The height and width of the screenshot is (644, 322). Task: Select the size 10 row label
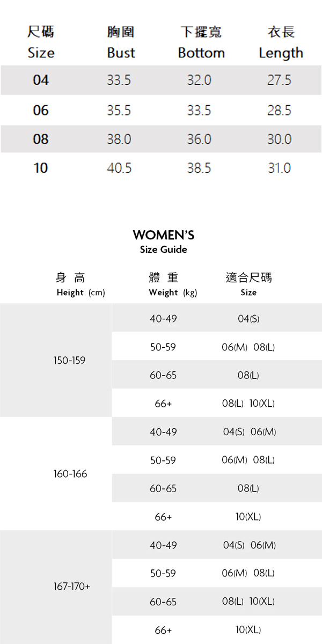pos(41,168)
